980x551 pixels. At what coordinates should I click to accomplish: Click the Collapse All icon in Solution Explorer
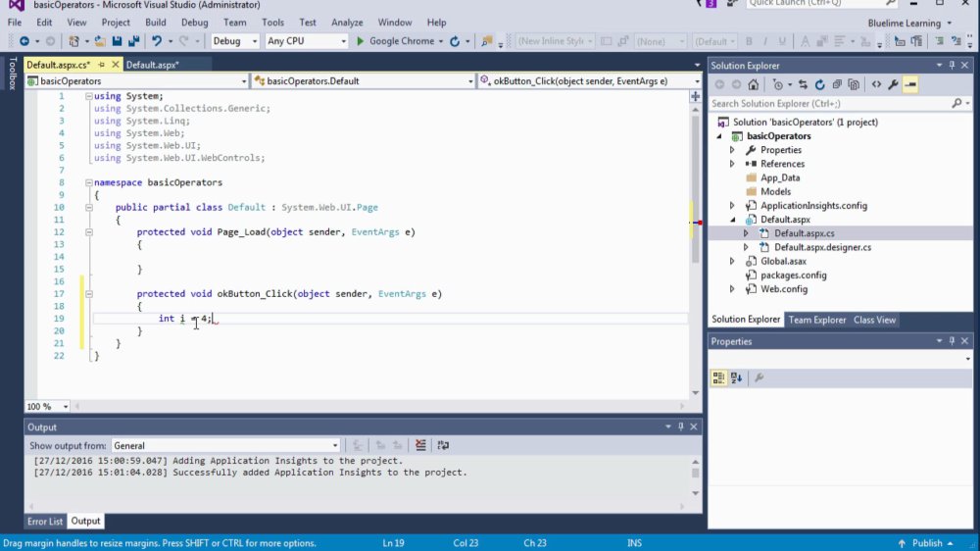[837, 84]
